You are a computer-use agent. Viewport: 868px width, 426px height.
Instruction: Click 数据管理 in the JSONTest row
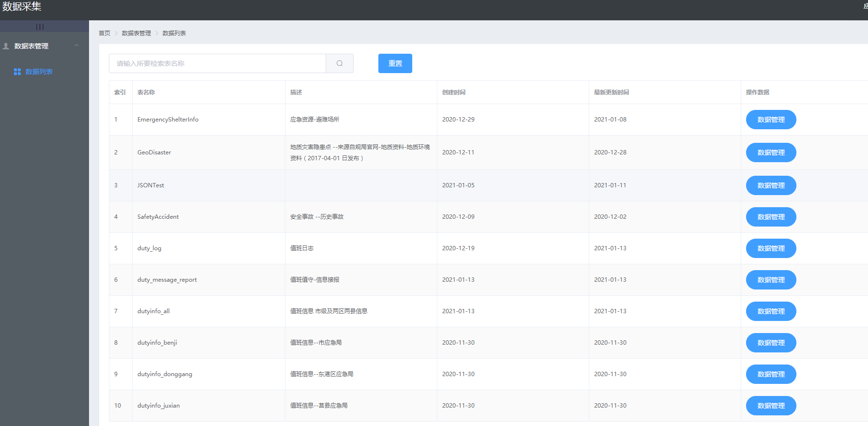(771, 185)
